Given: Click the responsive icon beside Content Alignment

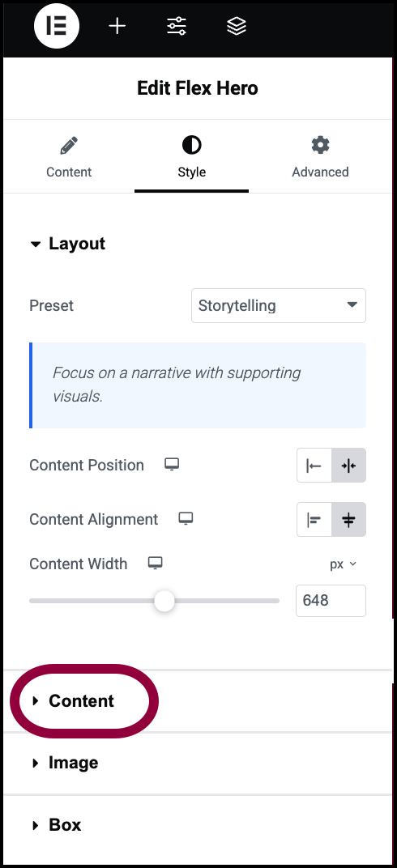Looking at the screenshot, I should click(186, 519).
